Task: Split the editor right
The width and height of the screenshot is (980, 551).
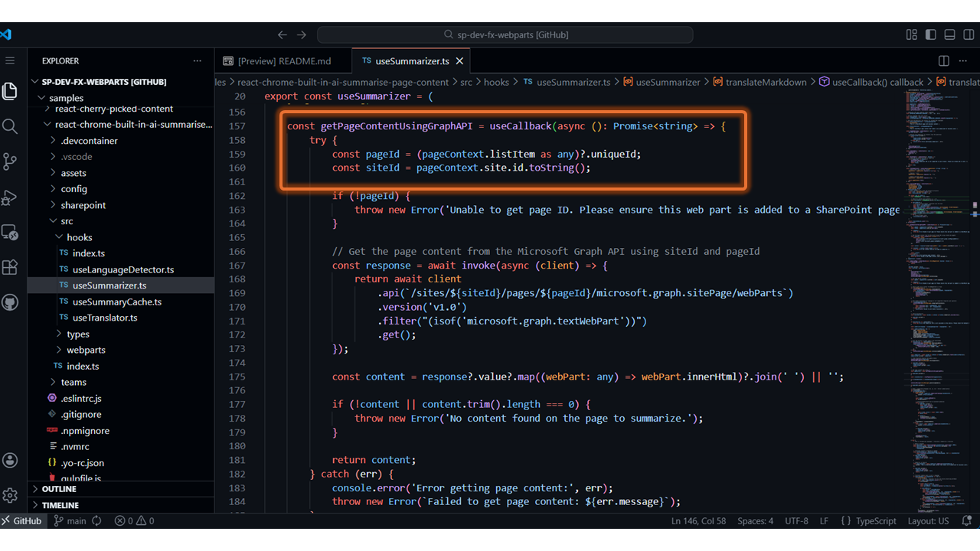Action: coord(944,61)
